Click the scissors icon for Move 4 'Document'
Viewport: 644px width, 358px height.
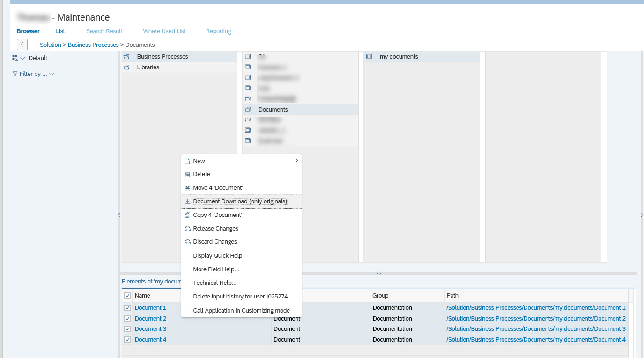pos(187,188)
